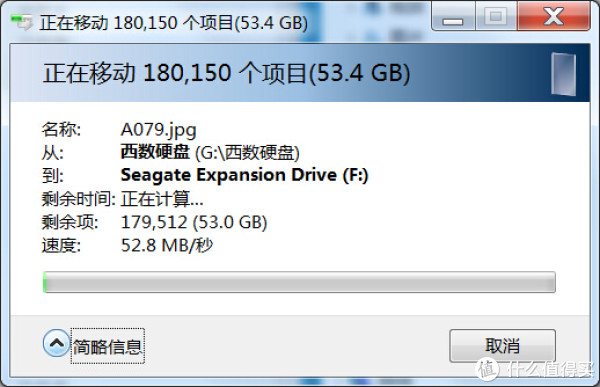
Task: Click remaining items 179,512 (53.0 GB)
Action: click(194, 222)
